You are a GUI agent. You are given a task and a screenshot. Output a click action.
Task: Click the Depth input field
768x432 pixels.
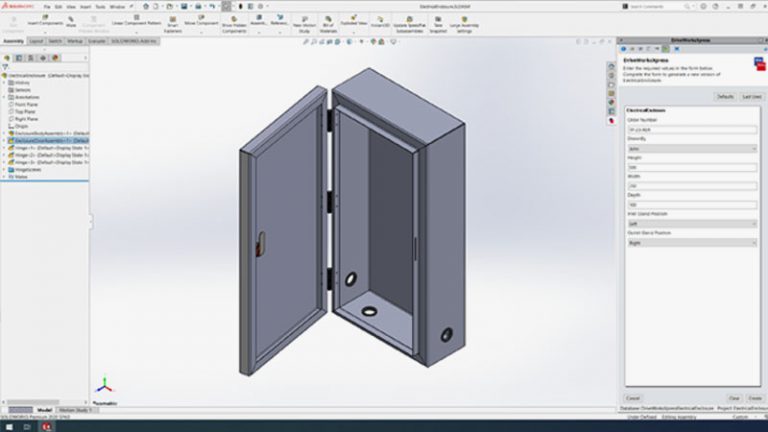point(692,205)
